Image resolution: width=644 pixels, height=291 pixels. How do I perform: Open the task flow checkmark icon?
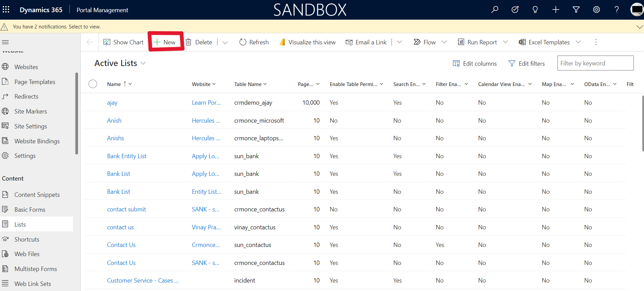coord(515,9)
